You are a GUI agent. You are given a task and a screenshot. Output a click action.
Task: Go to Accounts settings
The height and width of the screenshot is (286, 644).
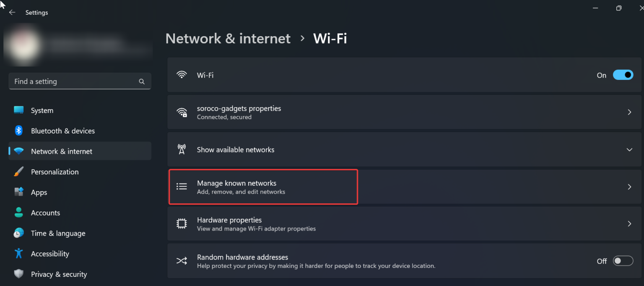45,213
